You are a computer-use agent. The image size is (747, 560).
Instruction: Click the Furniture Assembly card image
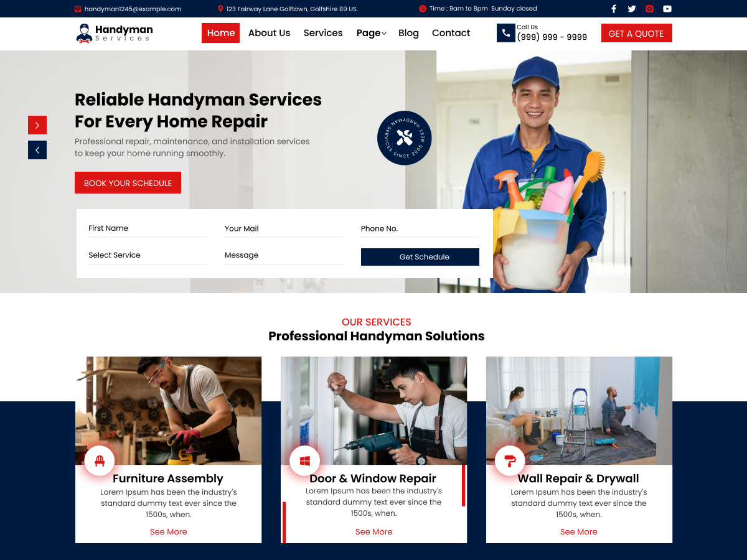tap(168, 411)
